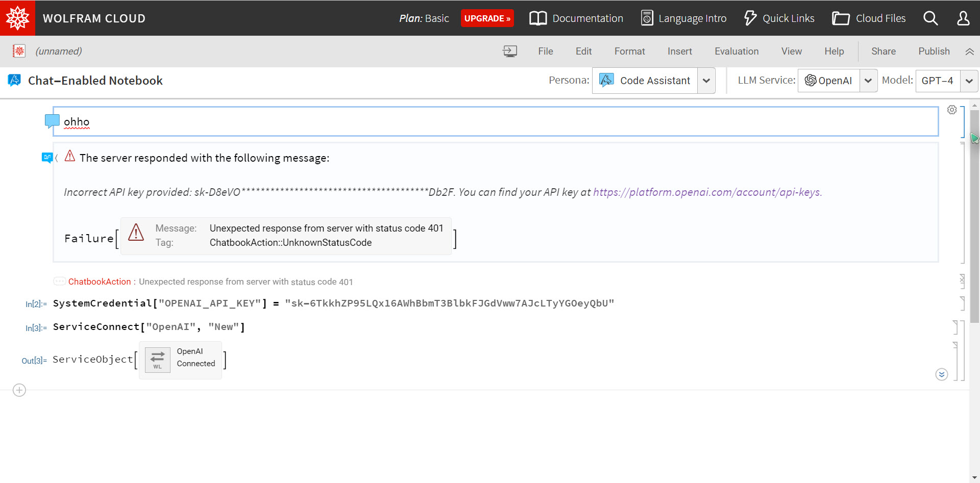The height and width of the screenshot is (483, 980).
Task: Open the platform.openai.com API keys link
Action: [707, 192]
